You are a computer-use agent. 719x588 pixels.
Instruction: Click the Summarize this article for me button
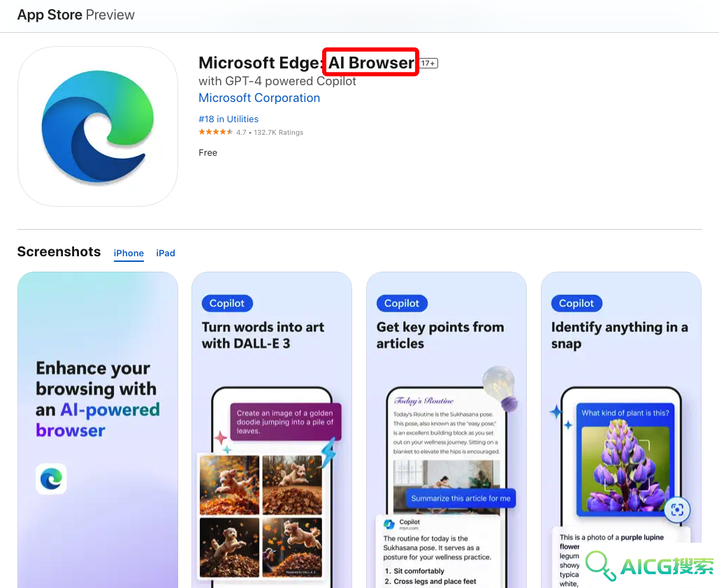460,498
